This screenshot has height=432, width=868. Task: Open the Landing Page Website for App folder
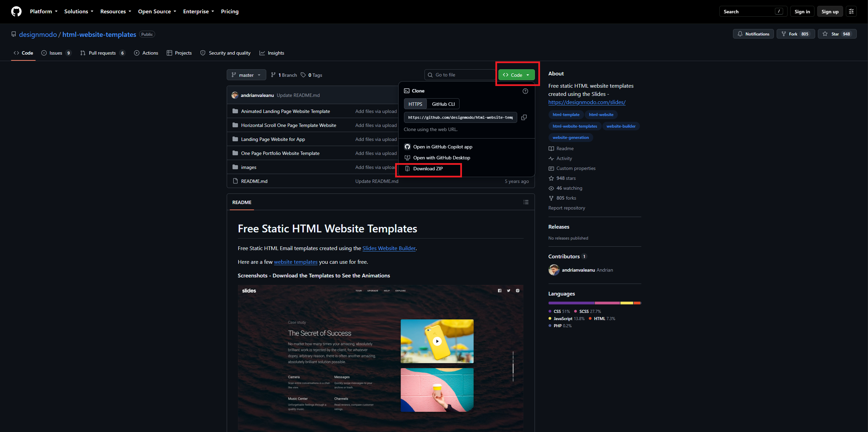coord(273,139)
